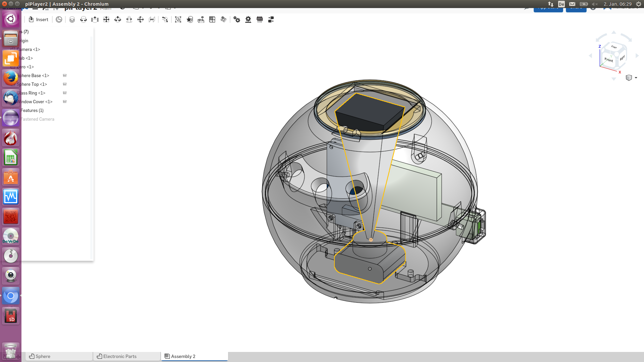Open the view options cube dropdown
Image resolution: width=644 pixels, height=362 pixels.
(631, 78)
